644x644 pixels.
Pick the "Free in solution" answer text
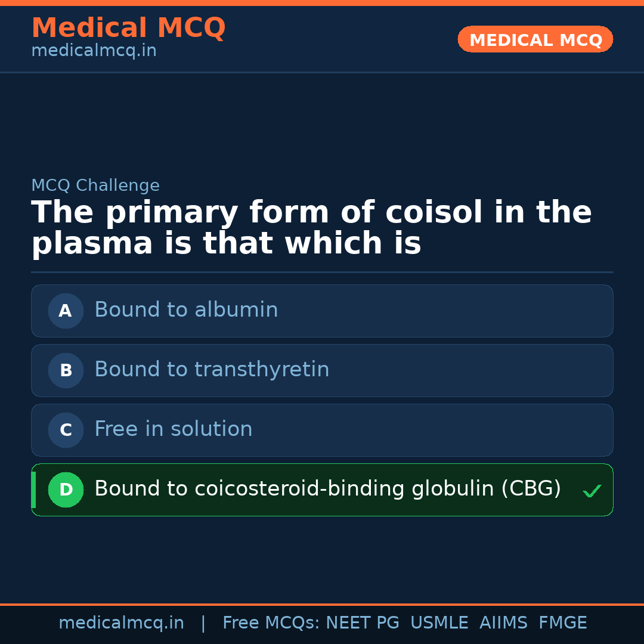coord(173,429)
